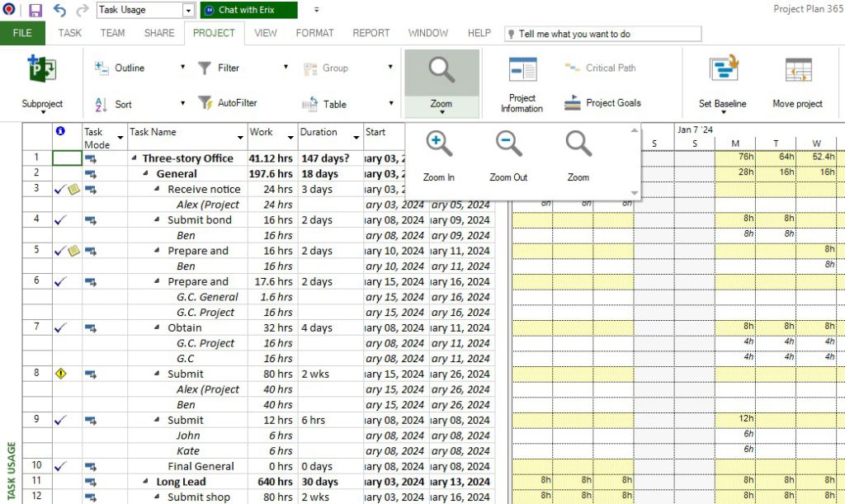Image resolution: width=845 pixels, height=504 pixels.
Task: Open the WINDOW tab
Action: [428, 33]
